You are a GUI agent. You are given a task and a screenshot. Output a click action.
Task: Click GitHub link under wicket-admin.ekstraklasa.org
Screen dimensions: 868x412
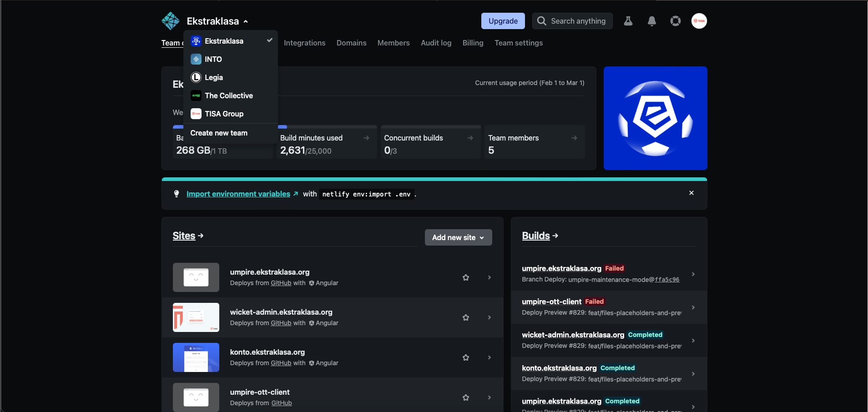pyautogui.click(x=281, y=323)
